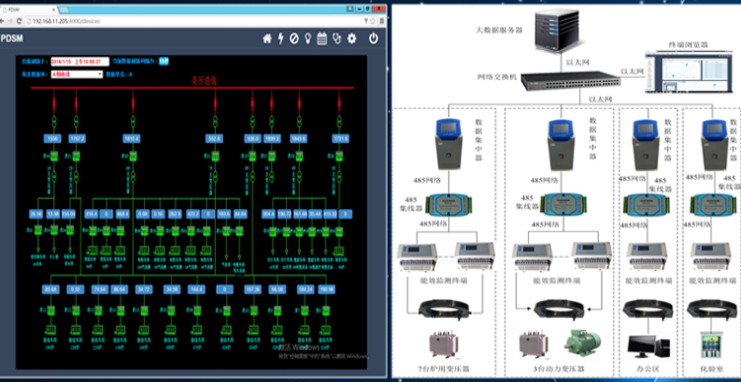Viewport: 741px width, 382px height.
Task: Expand the A-phase current data dropdown
Action: (x=77, y=74)
